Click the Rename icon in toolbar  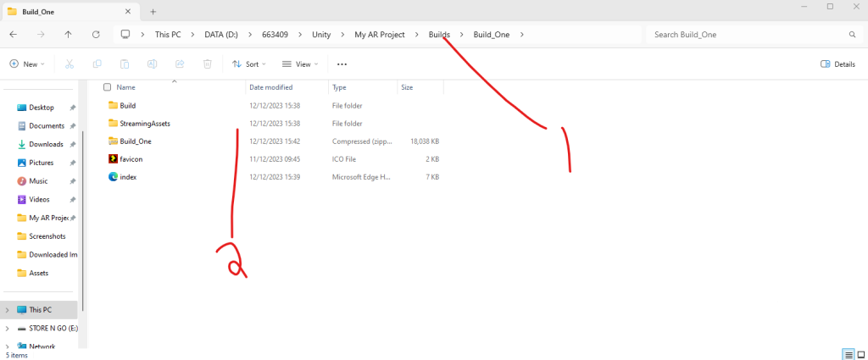point(152,64)
